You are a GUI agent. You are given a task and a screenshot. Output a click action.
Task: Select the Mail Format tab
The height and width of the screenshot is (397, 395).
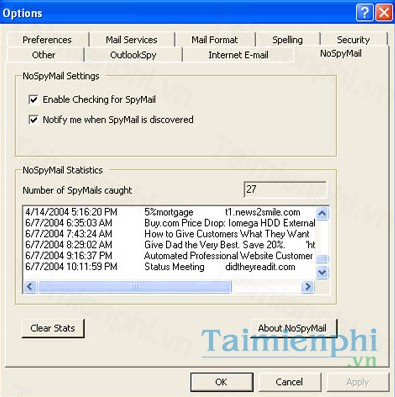[214, 40]
